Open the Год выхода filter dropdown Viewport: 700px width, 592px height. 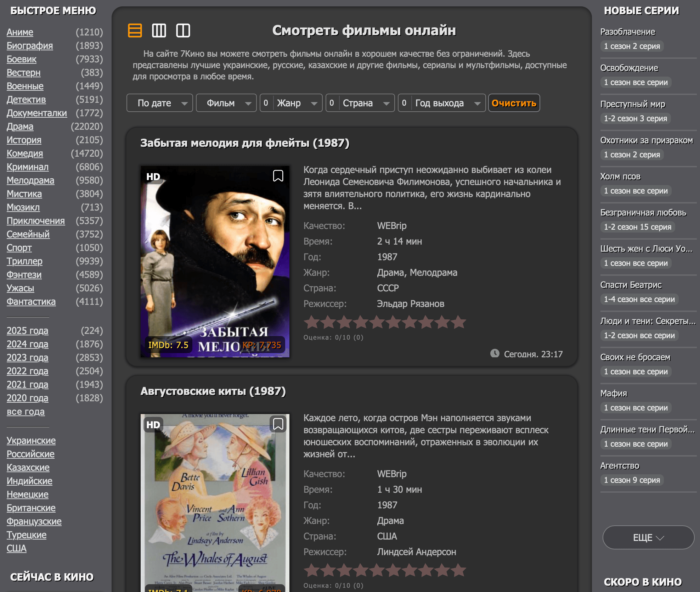[x=442, y=103]
